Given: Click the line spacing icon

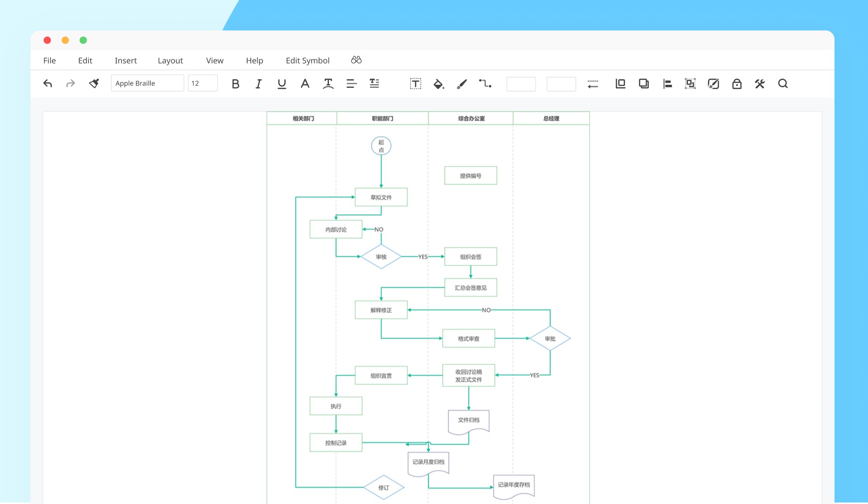Looking at the screenshot, I should tap(374, 84).
